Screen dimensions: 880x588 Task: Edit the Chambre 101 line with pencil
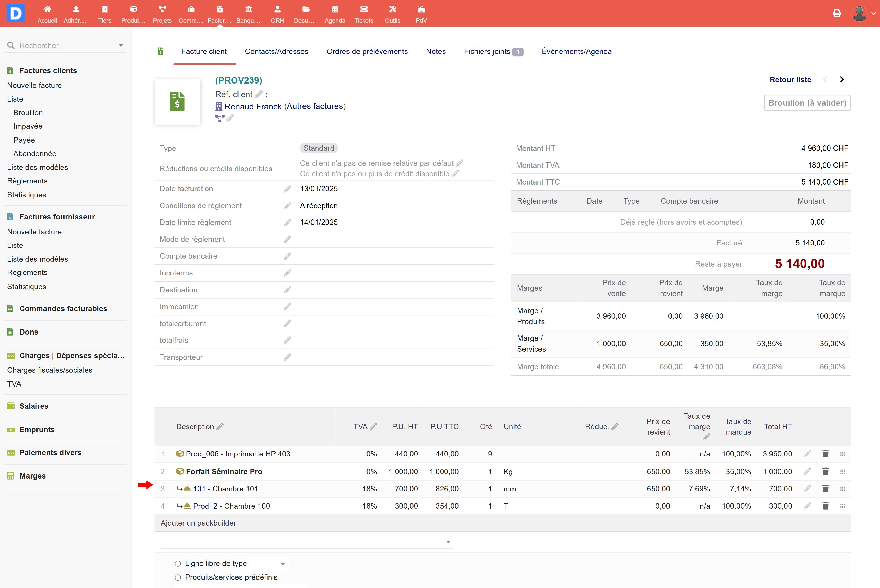[807, 489]
